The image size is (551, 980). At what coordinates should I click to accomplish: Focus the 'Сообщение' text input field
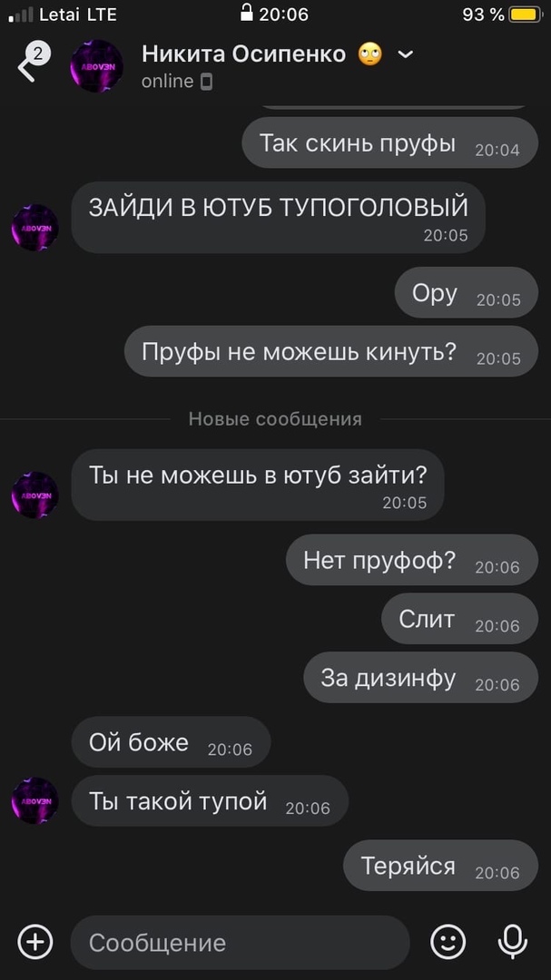pos(241,943)
